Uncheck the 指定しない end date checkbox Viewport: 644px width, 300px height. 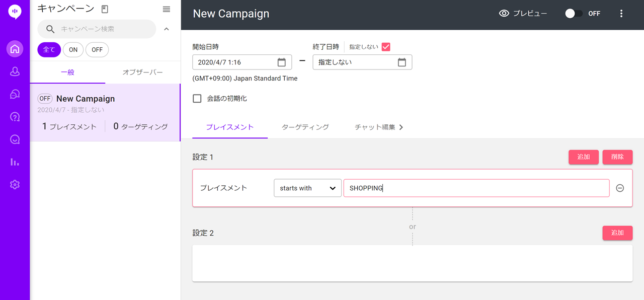[x=386, y=47]
